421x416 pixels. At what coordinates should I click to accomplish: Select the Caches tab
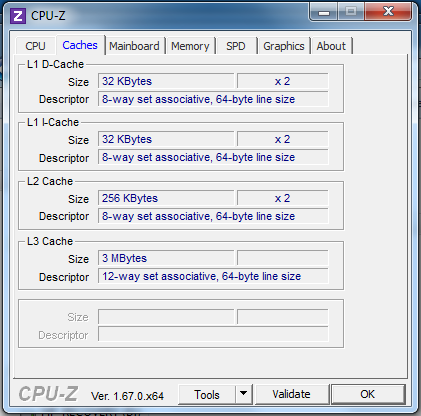coord(80,45)
